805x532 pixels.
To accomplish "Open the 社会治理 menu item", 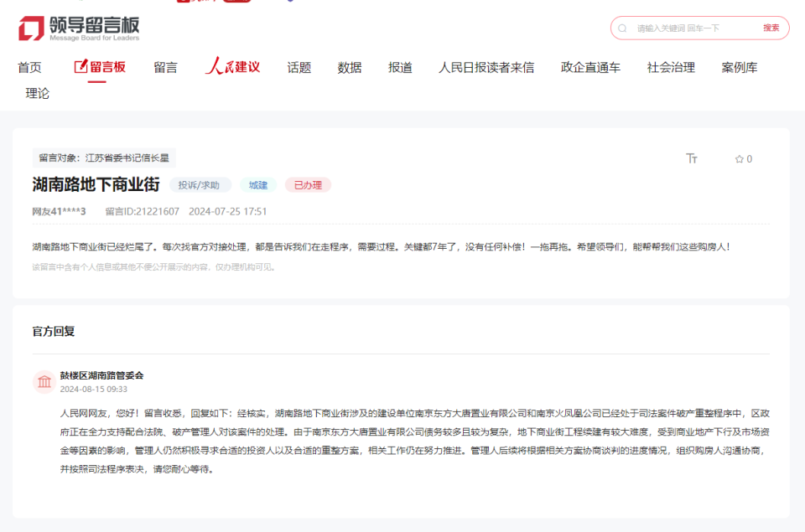I will [671, 67].
